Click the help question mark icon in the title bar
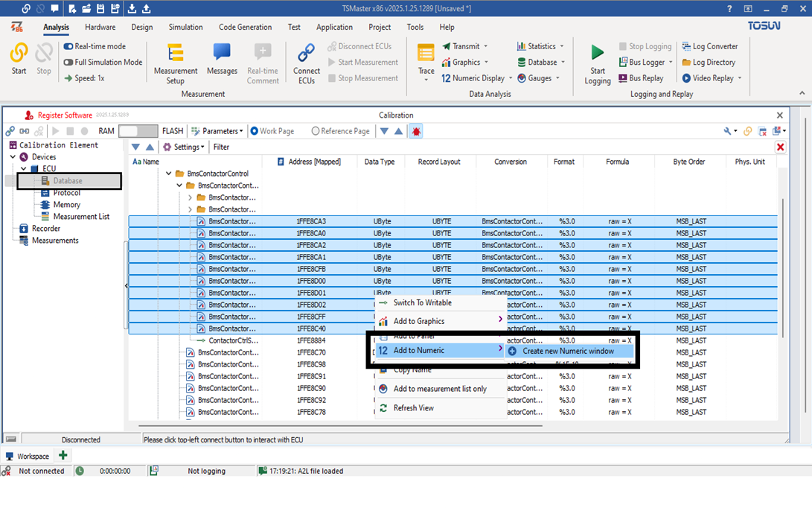Screen dimensions: 812x508 [x=729, y=8]
